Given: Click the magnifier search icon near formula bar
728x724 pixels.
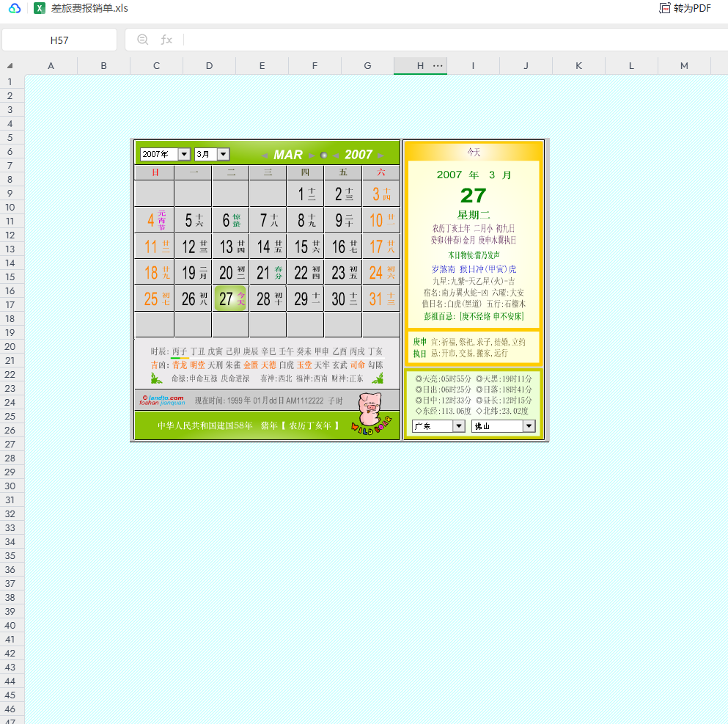Looking at the screenshot, I should pyautogui.click(x=142, y=40).
